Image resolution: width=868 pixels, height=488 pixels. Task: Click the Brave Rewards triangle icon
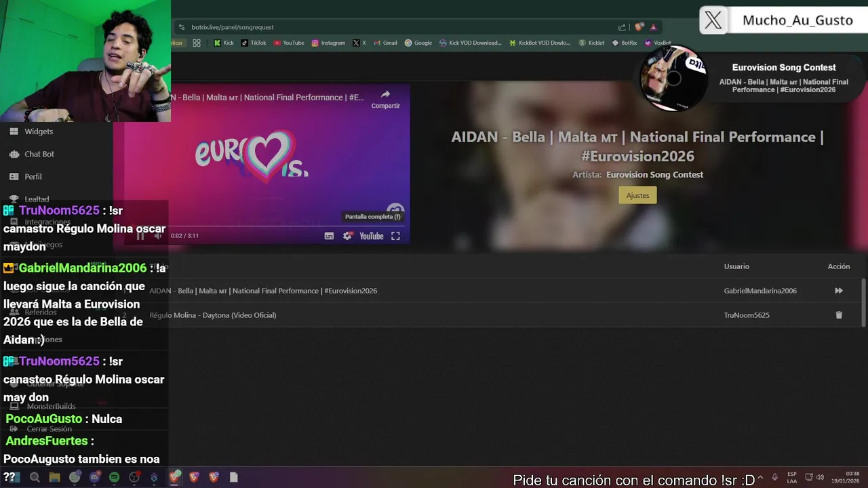(654, 27)
